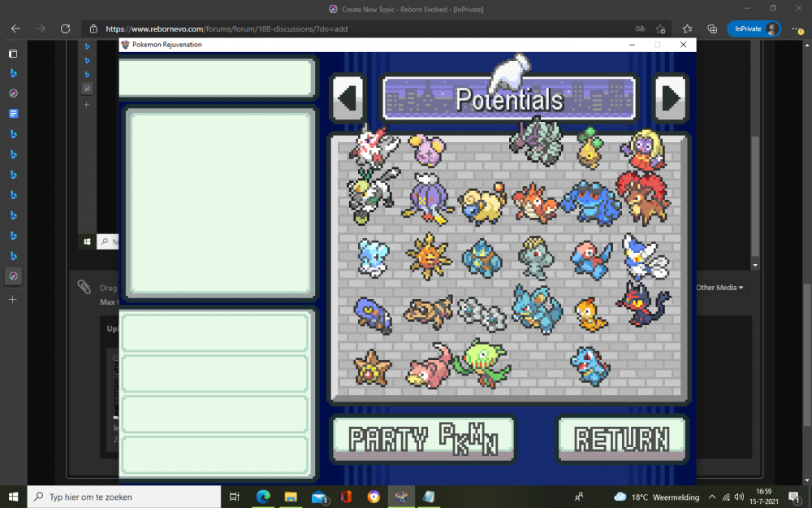Pick Totodile from the bottom row
The width and height of the screenshot is (812, 508).
590,367
